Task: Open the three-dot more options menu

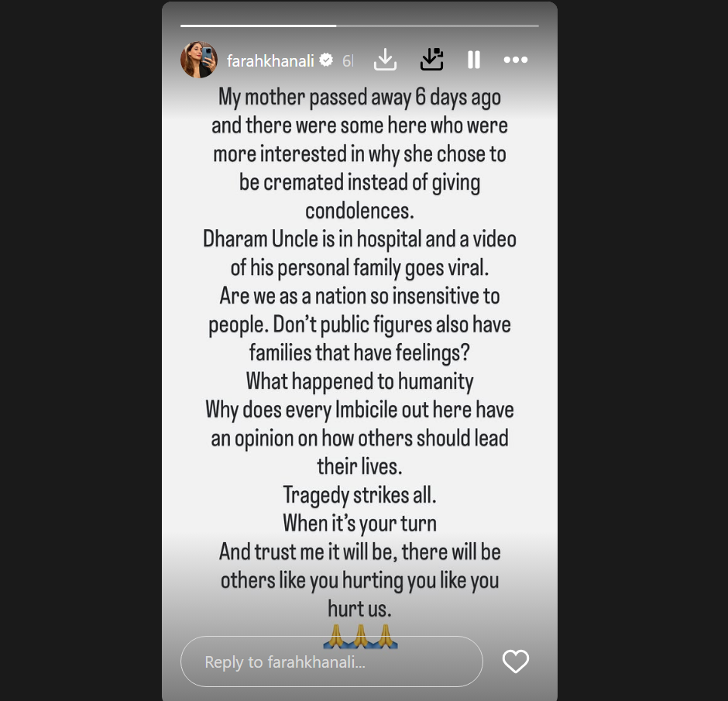Action: click(515, 60)
